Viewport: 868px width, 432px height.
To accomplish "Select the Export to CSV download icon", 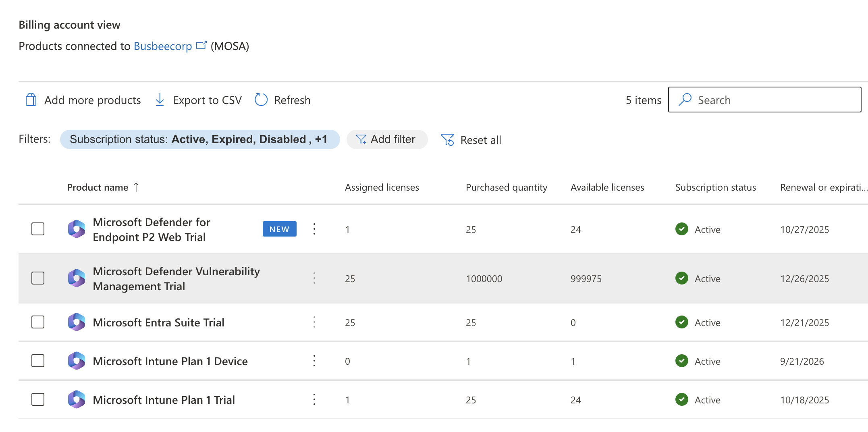I will 160,100.
